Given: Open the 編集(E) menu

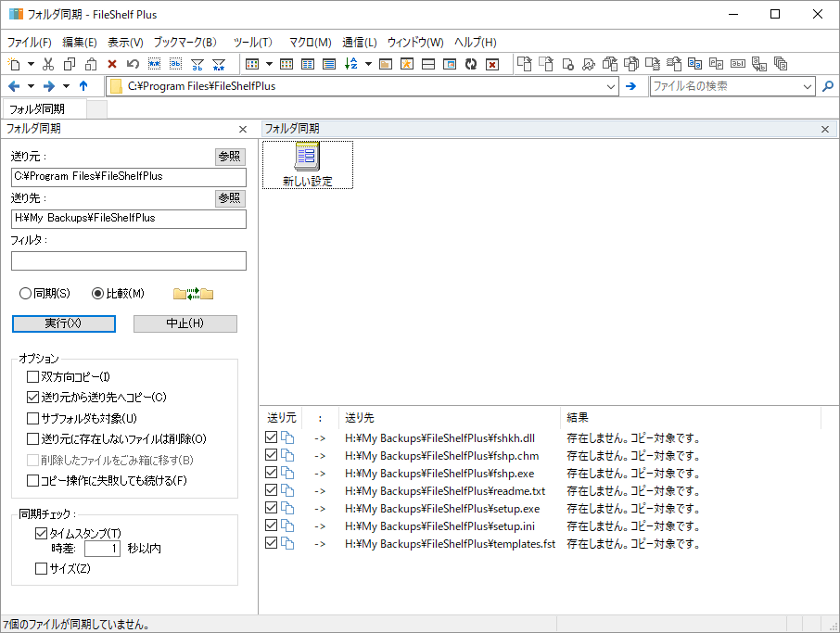Looking at the screenshot, I should click(x=80, y=43).
